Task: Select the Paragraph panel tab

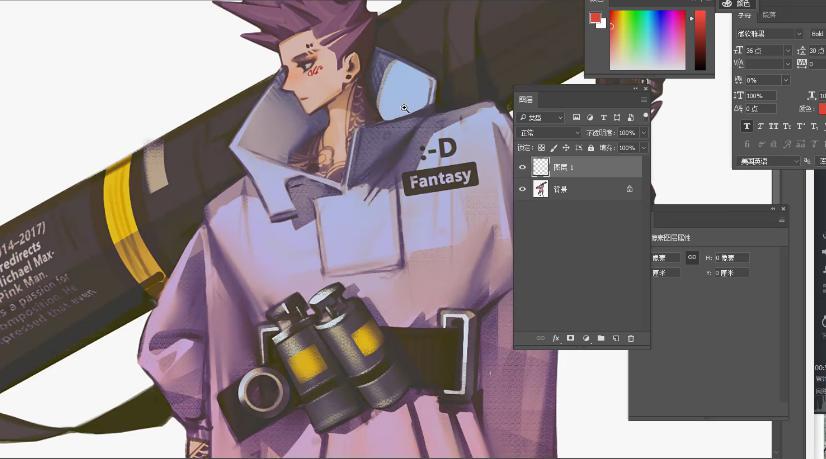Action: coord(769,15)
